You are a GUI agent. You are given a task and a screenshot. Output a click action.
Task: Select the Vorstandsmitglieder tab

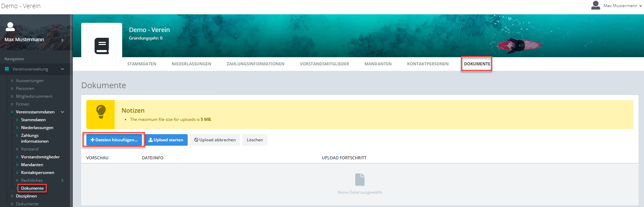click(325, 64)
